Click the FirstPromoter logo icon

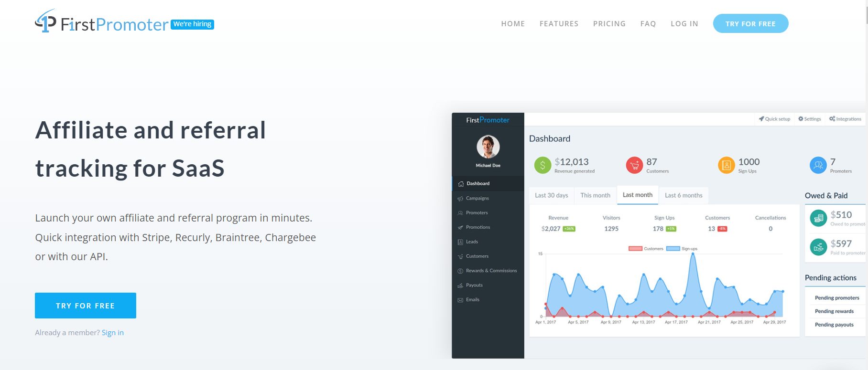(x=45, y=21)
